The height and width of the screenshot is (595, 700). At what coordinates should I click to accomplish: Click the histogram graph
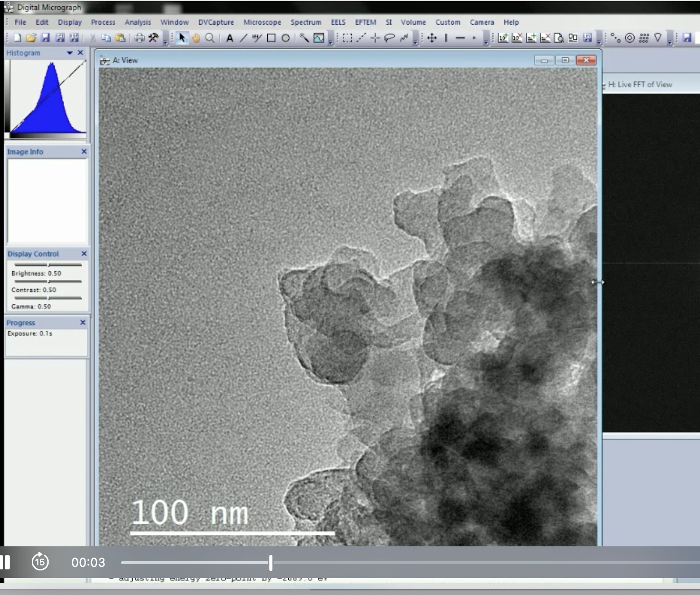pos(48,97)
